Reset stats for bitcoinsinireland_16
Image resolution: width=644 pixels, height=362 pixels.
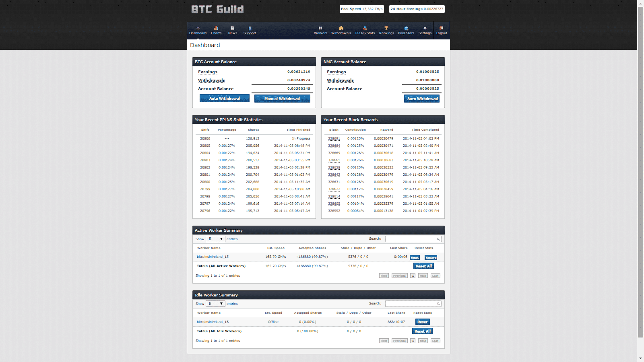423,322
